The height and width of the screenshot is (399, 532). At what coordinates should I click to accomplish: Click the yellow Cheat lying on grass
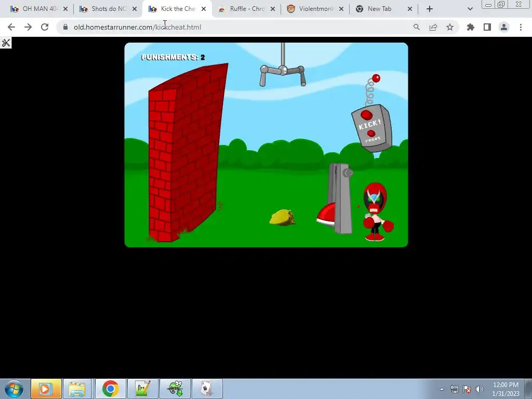click(282, 218)
